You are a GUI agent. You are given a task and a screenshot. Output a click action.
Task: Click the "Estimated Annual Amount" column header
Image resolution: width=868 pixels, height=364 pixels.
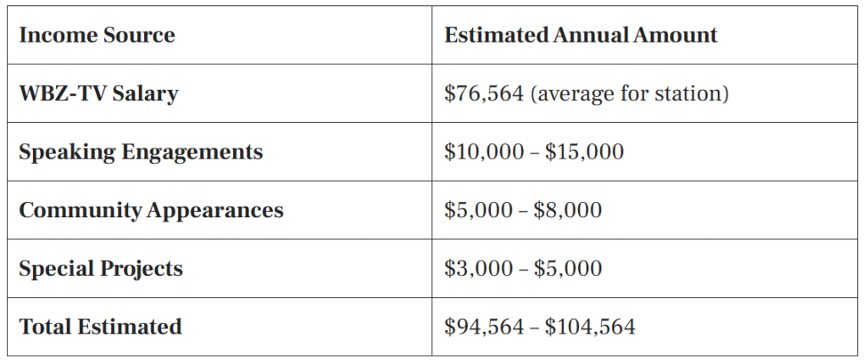click(x=581, y=36)
